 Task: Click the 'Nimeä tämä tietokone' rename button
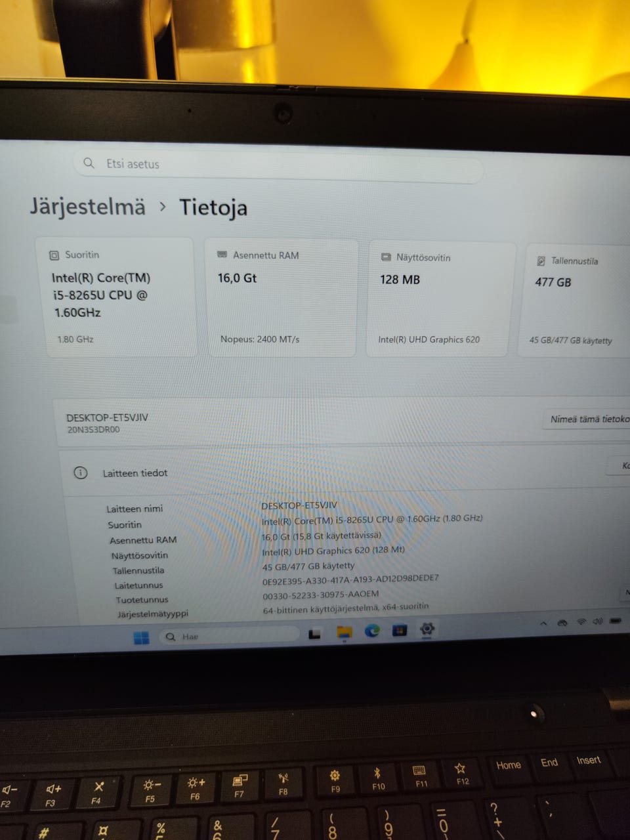pyautogui.click(x=587, y=419)
